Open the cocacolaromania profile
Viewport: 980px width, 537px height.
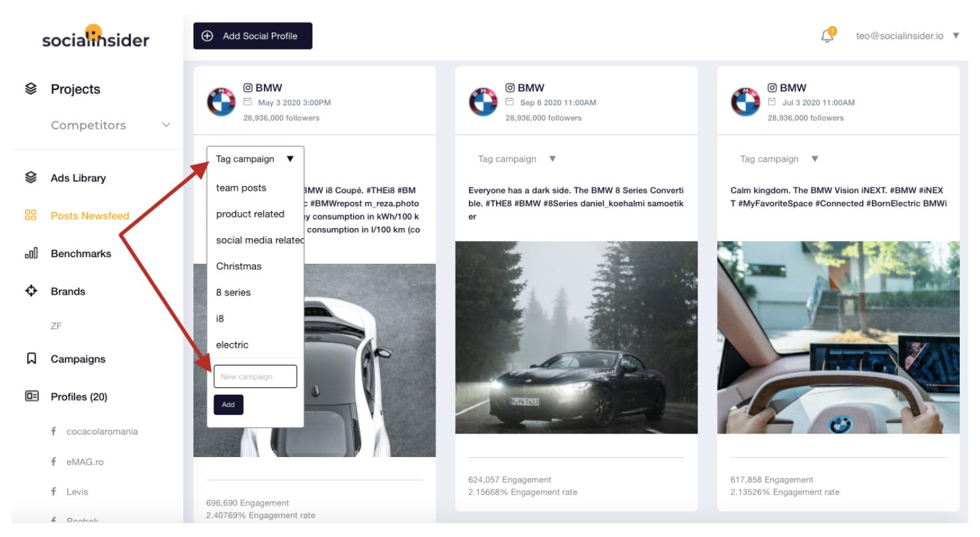[x=102, y=432]
